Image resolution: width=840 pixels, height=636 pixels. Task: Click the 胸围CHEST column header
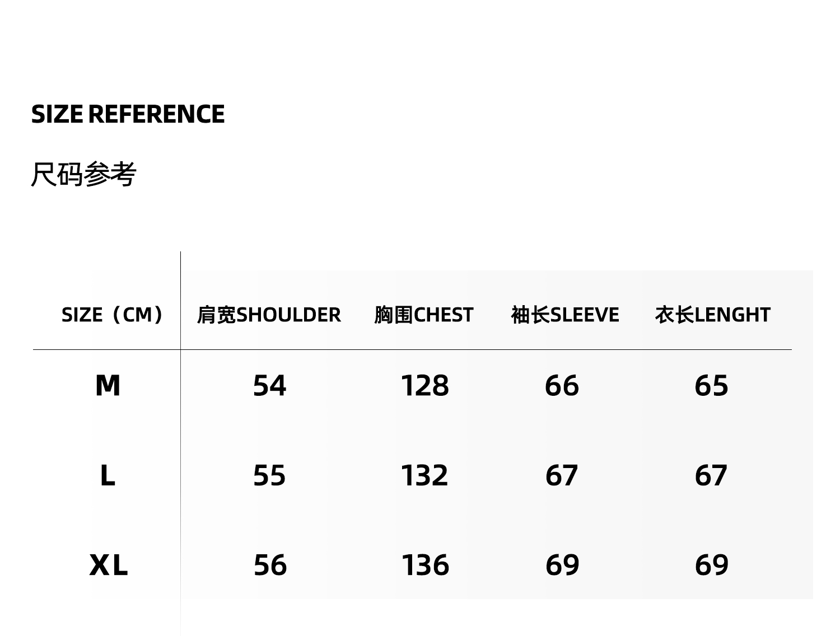(x=424, y=315)
